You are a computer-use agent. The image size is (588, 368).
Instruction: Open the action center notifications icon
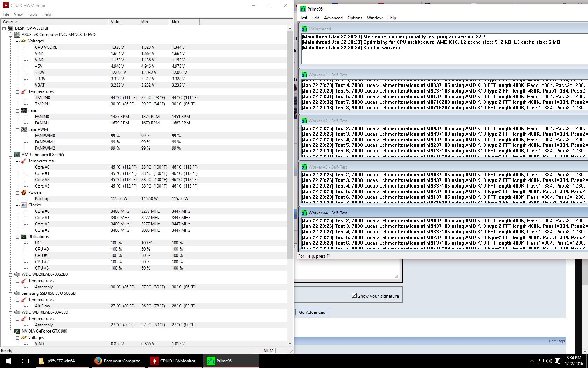point(557,361)
